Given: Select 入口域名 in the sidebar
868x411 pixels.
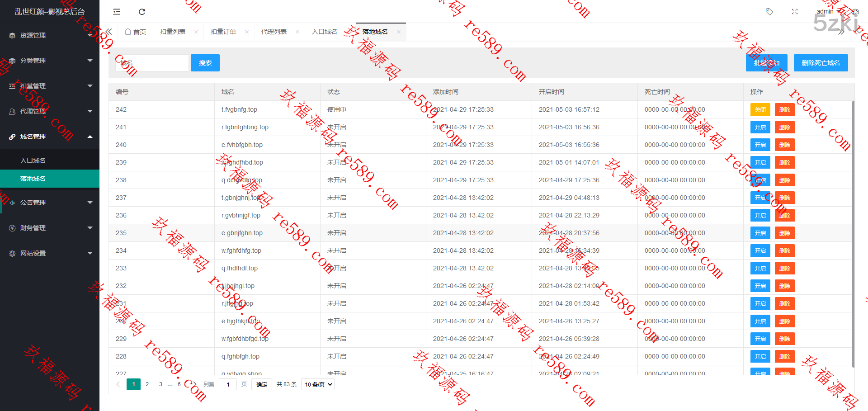Looking at the screenshot, I should 33,161.
